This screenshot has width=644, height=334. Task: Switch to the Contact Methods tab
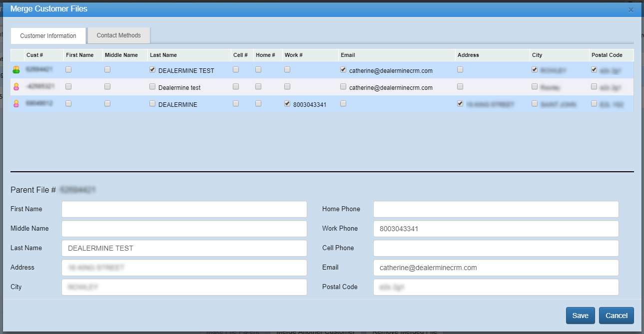tap(118, 35)
